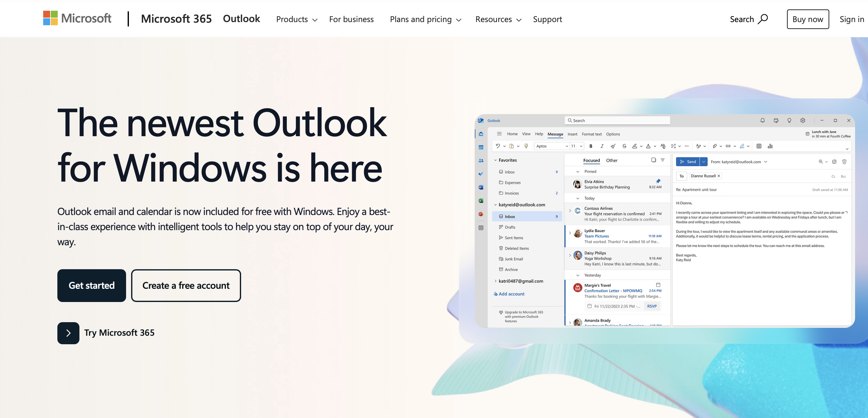This screenshot has height=418, width=868.
Task: Click the Format painter icon
Action: click(x=526, y=146)
